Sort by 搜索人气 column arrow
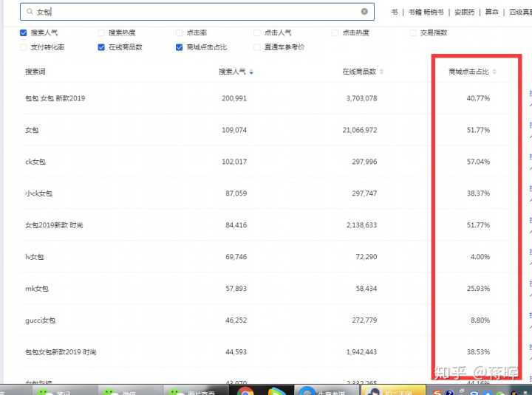 pyautogui.click(x=251, y=72)
